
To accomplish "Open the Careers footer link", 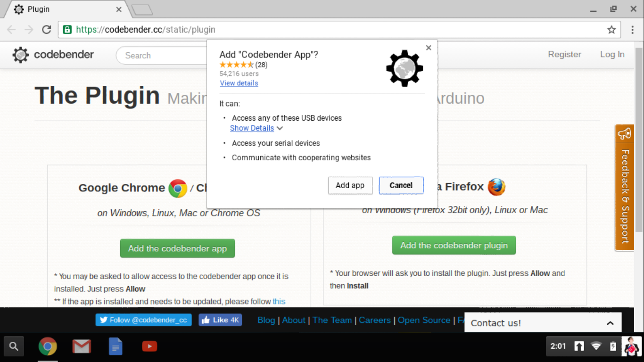I will coord(375,320).
